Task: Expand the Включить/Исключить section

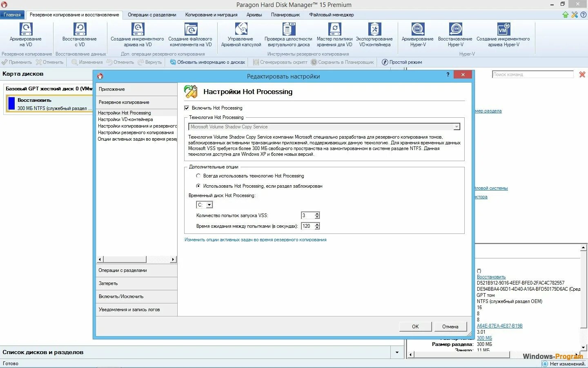Action: pos(137,296)
